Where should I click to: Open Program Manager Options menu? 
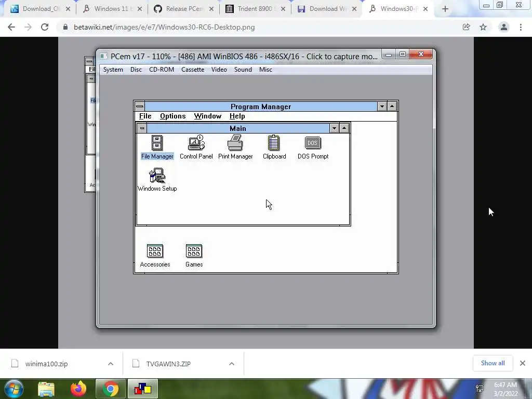tap(172, 116)
